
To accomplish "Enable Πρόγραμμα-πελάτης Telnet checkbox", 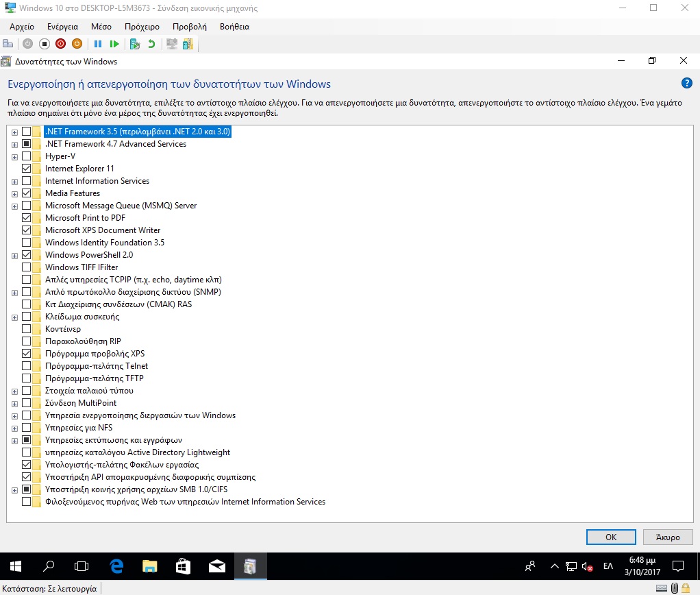I will pos(26,366).
